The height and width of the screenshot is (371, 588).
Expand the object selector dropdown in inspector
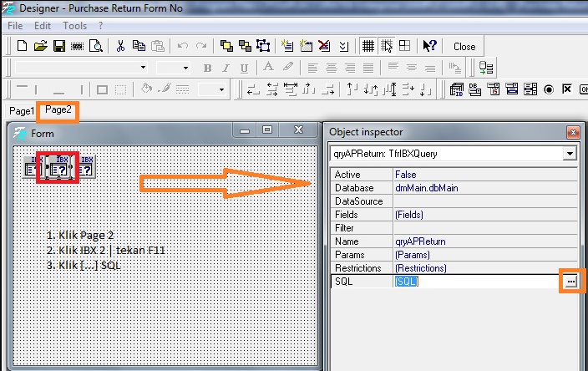point(570,154)
